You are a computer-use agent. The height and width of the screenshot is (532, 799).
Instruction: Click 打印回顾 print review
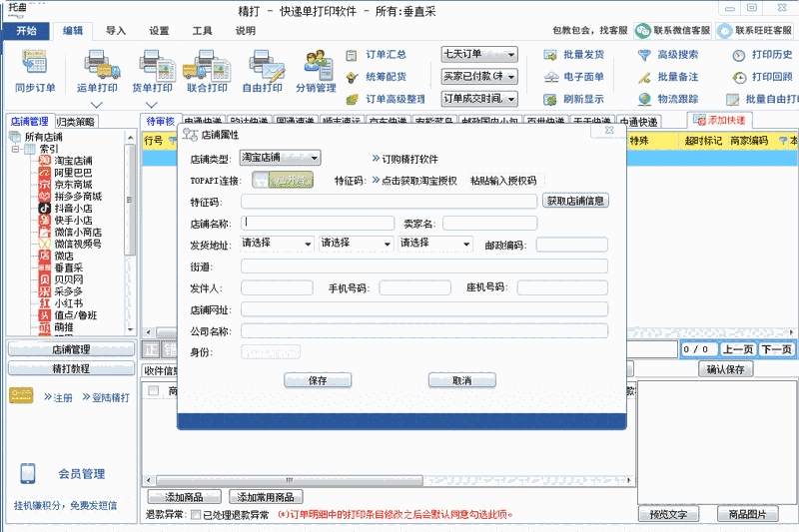click(x=762, y=77)
